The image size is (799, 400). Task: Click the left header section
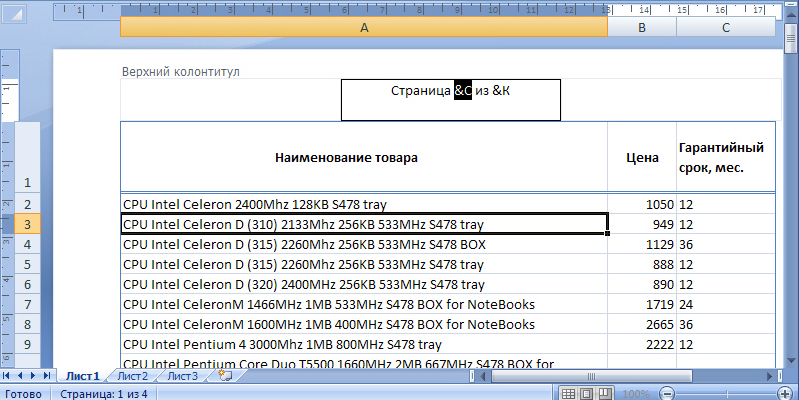230,100
